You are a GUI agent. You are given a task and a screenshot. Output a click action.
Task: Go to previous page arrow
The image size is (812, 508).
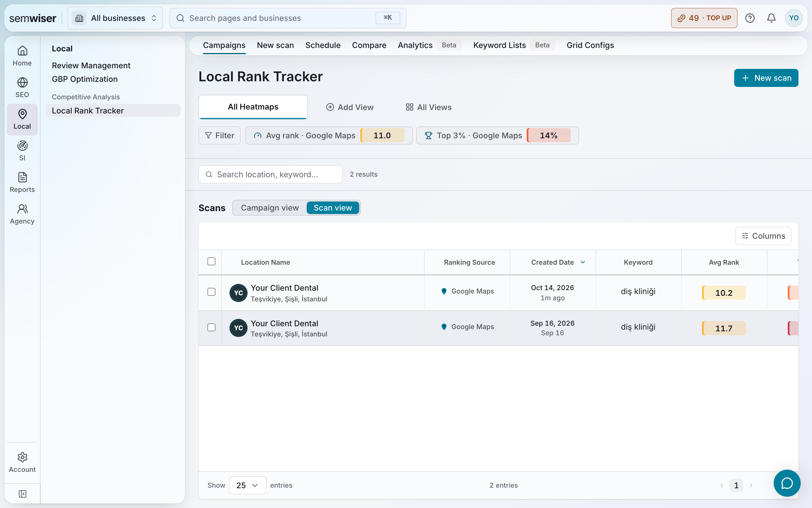click(x=722, y=485)
